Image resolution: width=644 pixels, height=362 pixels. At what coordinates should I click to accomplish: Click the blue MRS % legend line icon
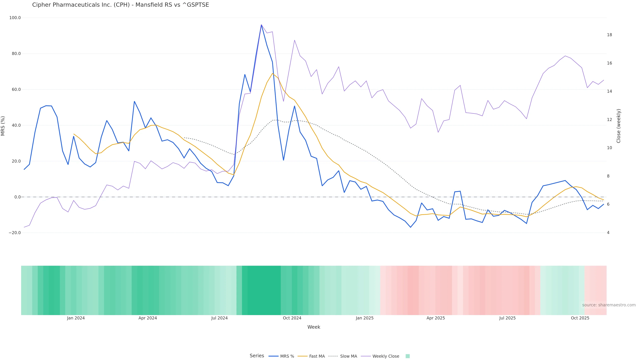pos(274,356)
